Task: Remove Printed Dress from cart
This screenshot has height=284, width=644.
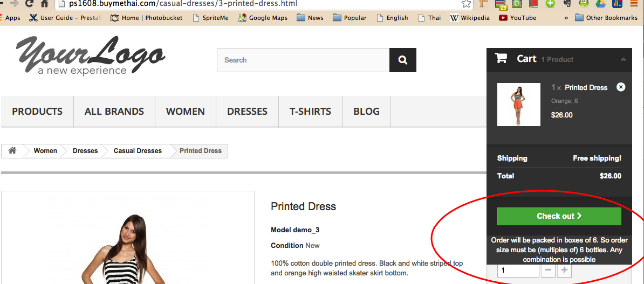Action: coord(621,87)
